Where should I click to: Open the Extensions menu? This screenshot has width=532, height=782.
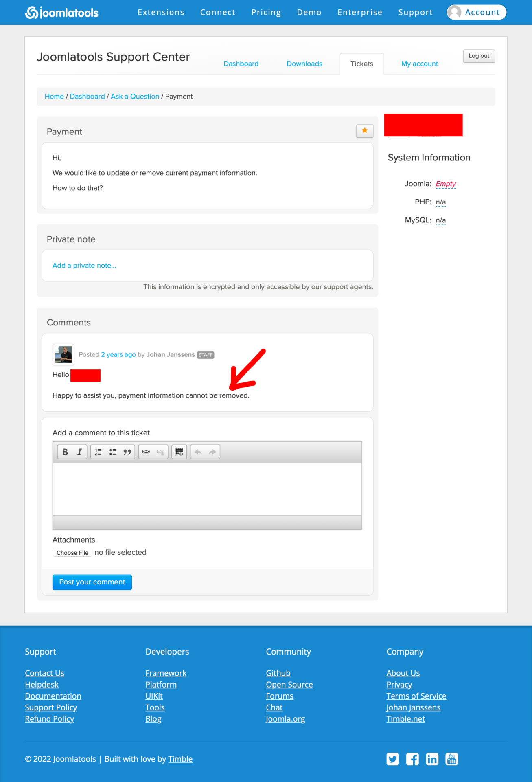pyautogui.click(x=161, y=12)
